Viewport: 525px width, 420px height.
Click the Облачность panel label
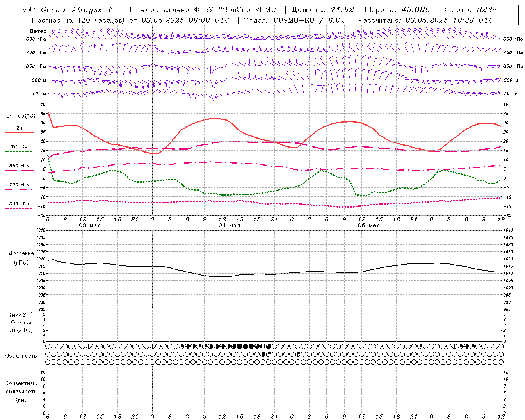(x=21, y=356)
